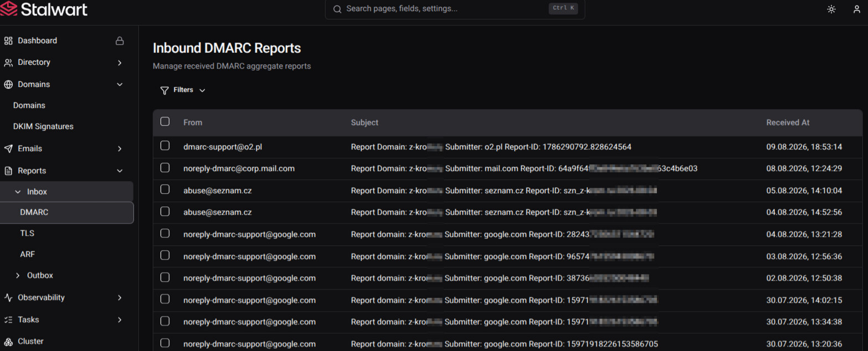
Task: Select all reports with header checkbox
Action: pyautogui.click(x=165, y=122)
